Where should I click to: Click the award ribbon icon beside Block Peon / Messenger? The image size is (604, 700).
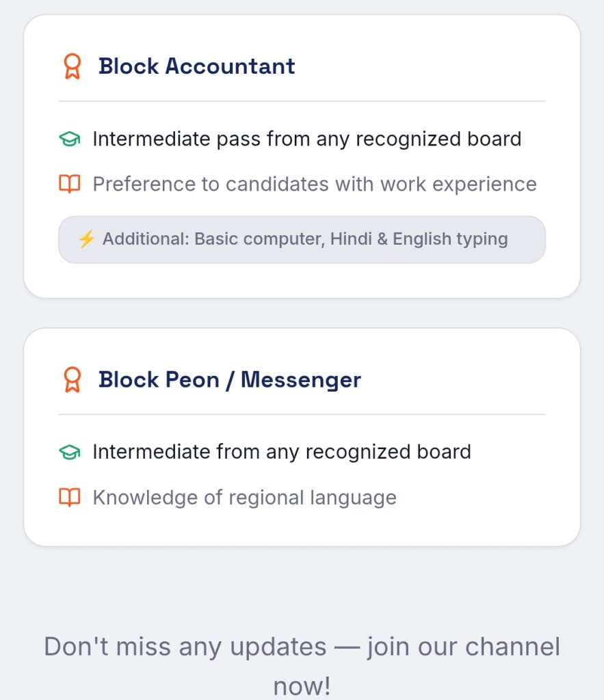(x=72, y=379)
